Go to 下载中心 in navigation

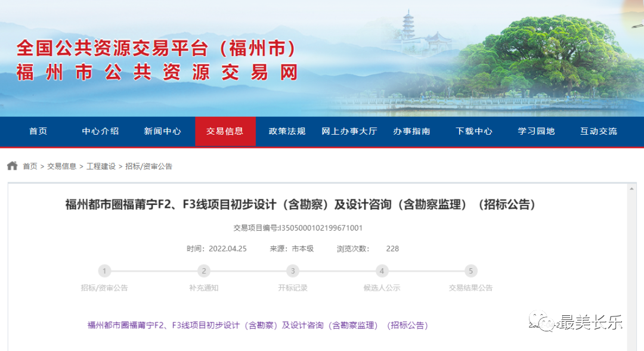tap(474, 131)
